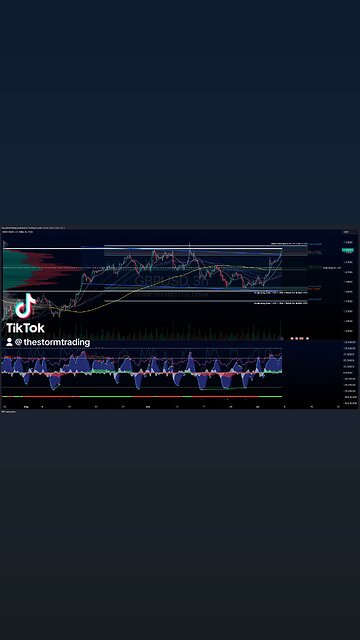Image resolution: width=360 pixels, height=640 pixels.
Task: Click the chart's date axis along the bottom
Action: pyautogui.click(x=171, y=407)
